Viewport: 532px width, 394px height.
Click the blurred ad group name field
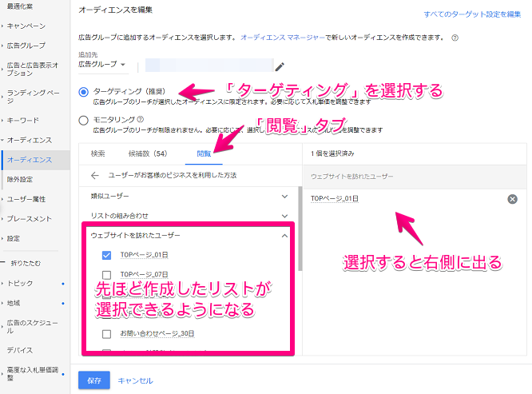[209, 65]
